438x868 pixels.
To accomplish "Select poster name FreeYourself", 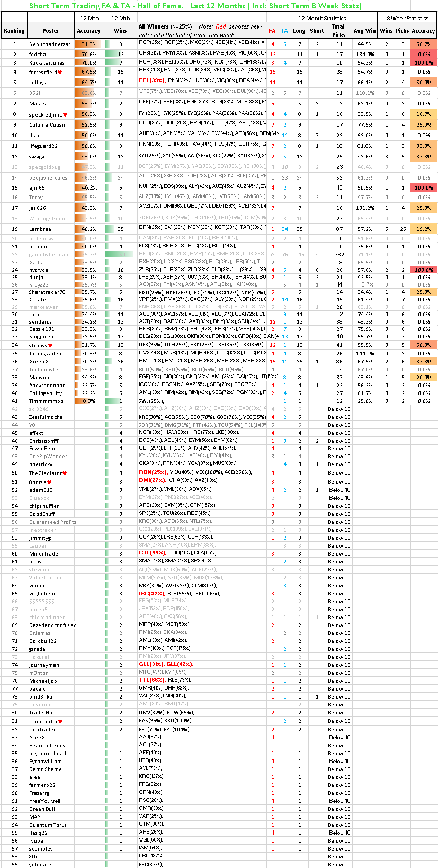I will click(45, 801).
